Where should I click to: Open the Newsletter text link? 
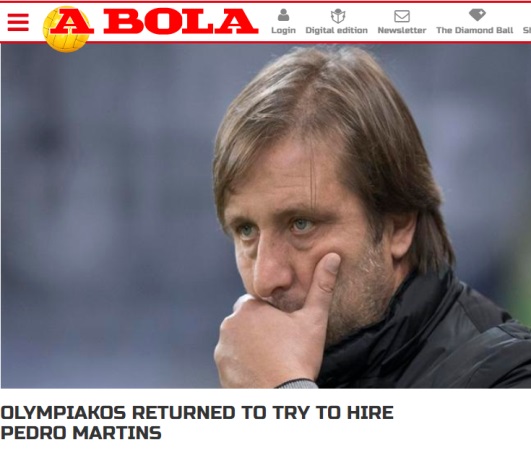pyautogui.click(x=402, y=30)
